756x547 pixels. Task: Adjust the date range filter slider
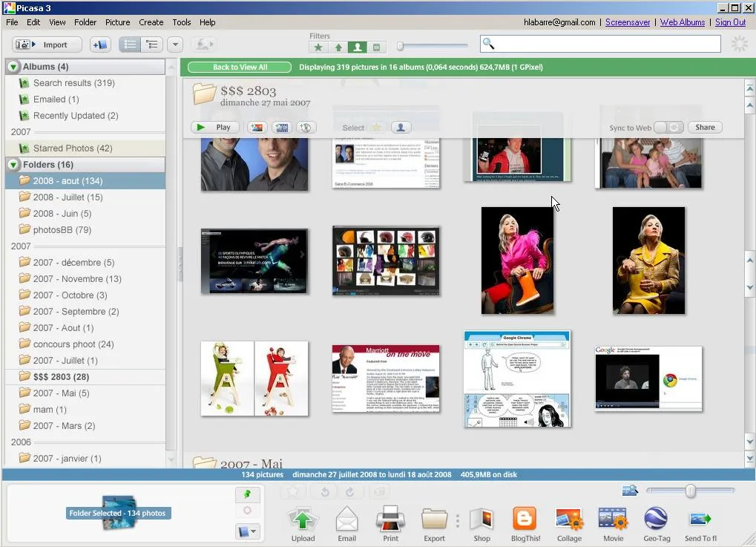tap(400, 46)
